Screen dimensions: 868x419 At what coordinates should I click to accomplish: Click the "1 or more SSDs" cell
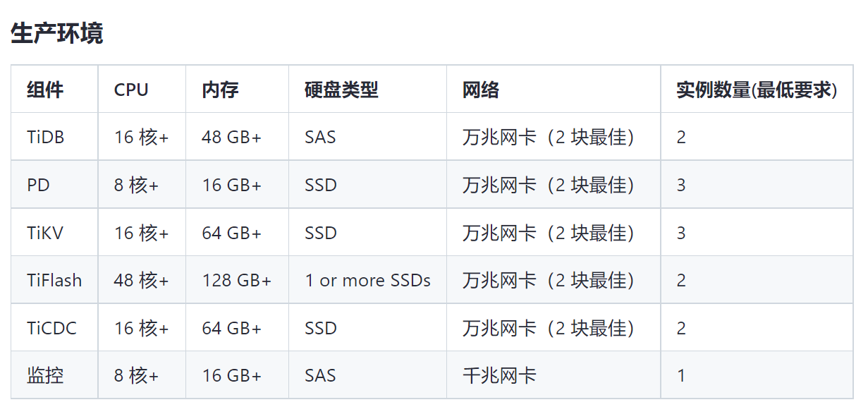pyautogui.click(x=367, y=280)
